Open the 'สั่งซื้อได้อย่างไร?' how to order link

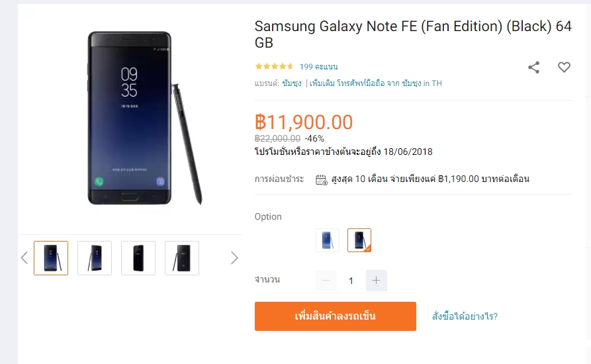point(465,316)
